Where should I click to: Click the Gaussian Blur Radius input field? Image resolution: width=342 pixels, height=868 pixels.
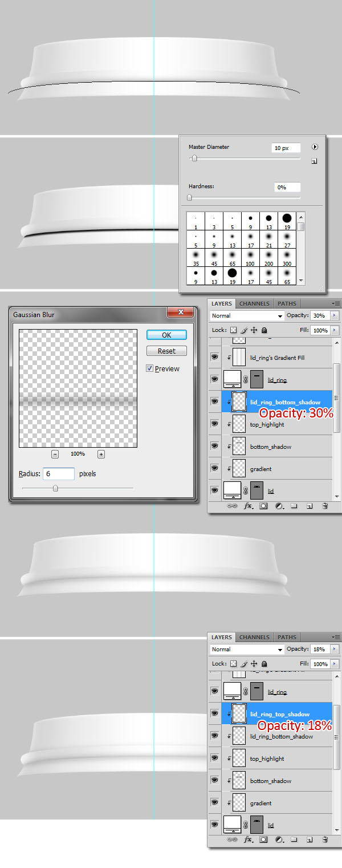[59, 474]
